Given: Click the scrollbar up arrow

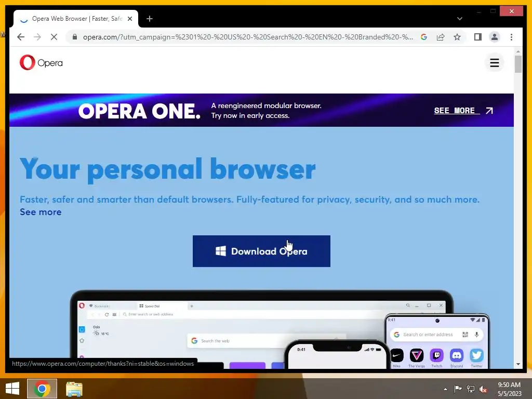Looking at the screenshot, I should click(518, 51).
